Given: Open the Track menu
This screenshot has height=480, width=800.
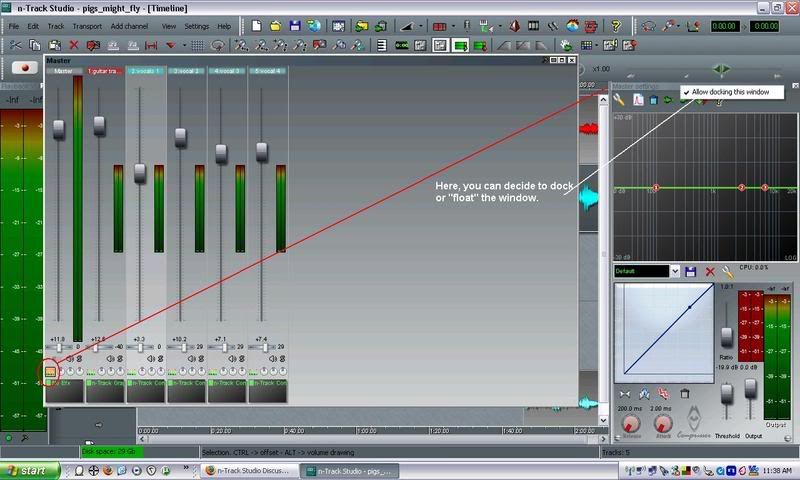Looking at the screenshot, I should (56, 26).
